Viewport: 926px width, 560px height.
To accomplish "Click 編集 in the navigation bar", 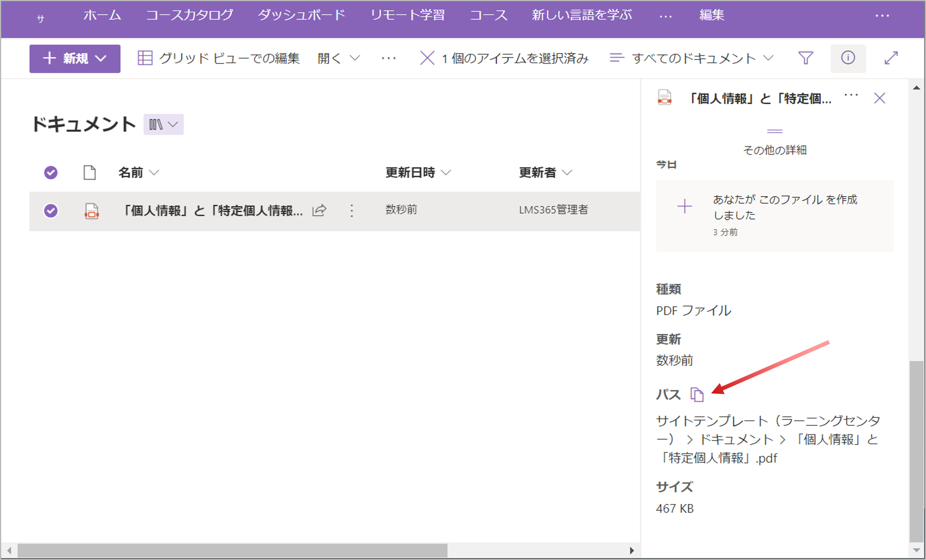I will point(712,15).
